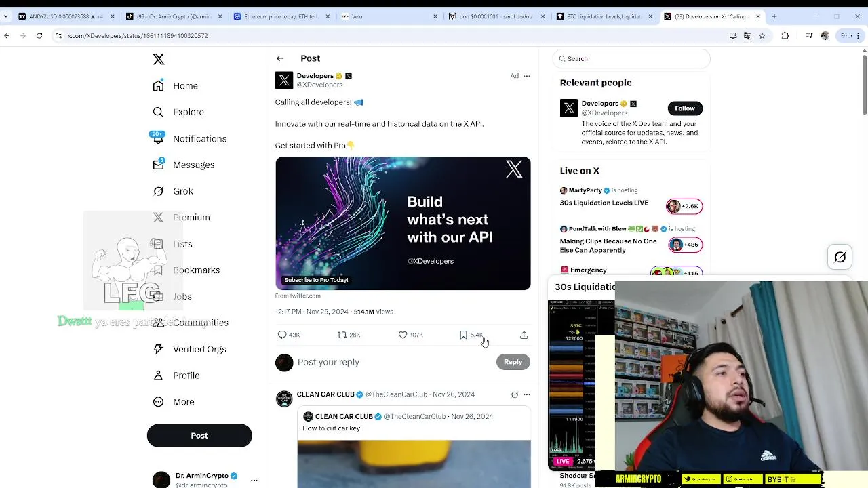Open Grok in the sidebar
Viewport: 868px width, 488px height.
coord(174,191)
